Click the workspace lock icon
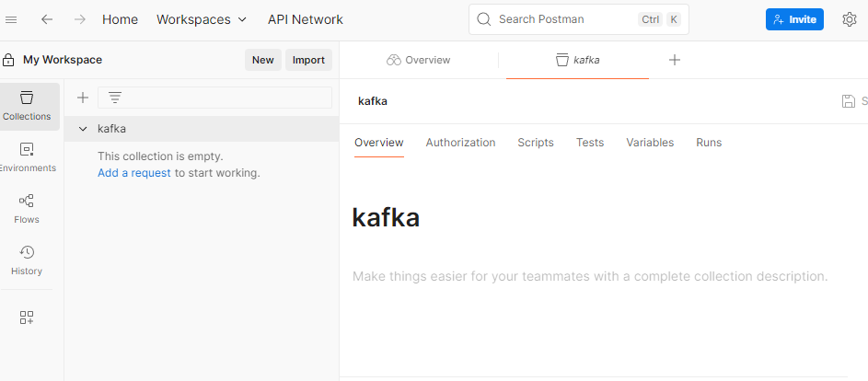Screen dimensions: 868x381 pyautogui.click(x=8, y=60)
